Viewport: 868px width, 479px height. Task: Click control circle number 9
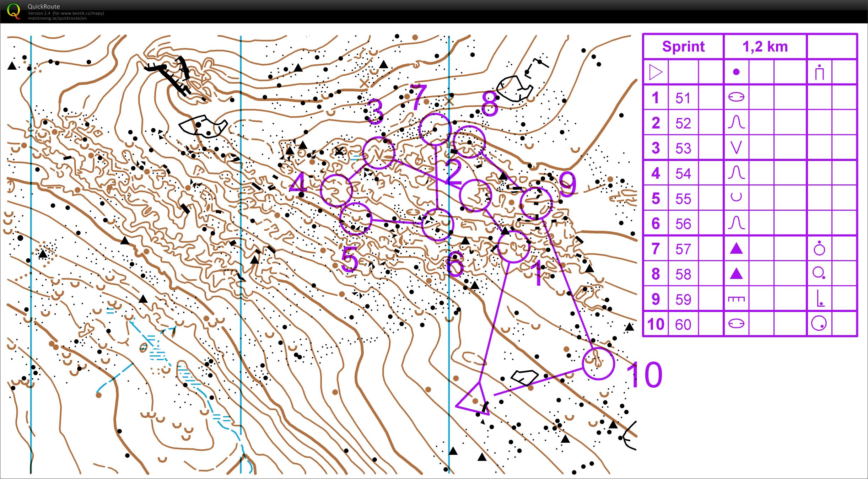click(x=536, y=203)
